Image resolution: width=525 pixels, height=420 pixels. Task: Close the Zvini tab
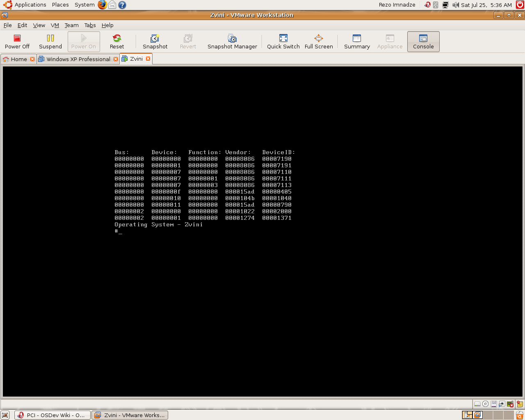[148, 59]
